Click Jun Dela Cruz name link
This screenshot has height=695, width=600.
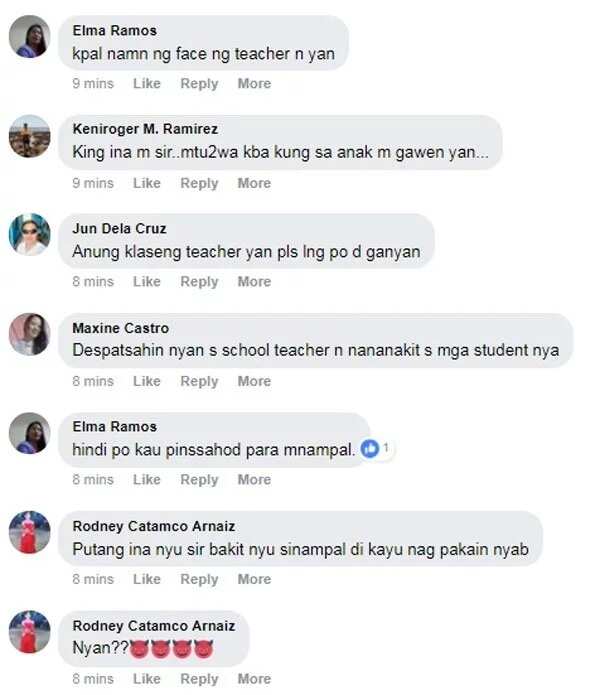coord(119,228)
